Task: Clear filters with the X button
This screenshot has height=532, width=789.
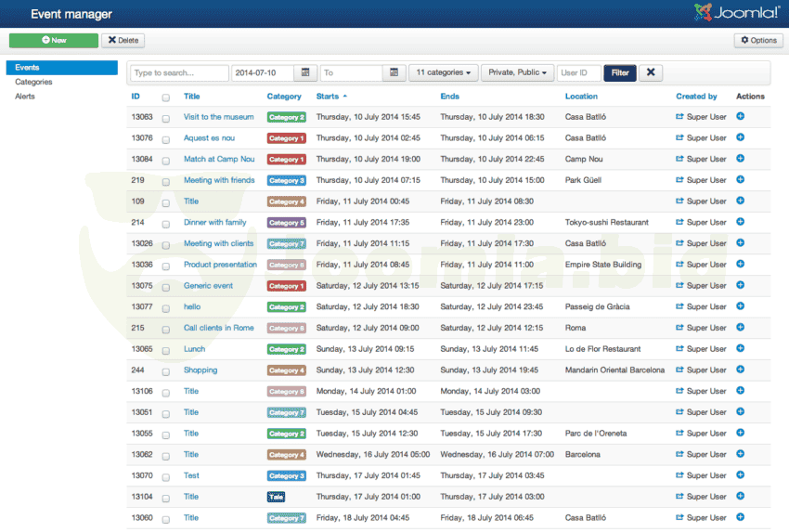Action: click(x=650, y=72)
